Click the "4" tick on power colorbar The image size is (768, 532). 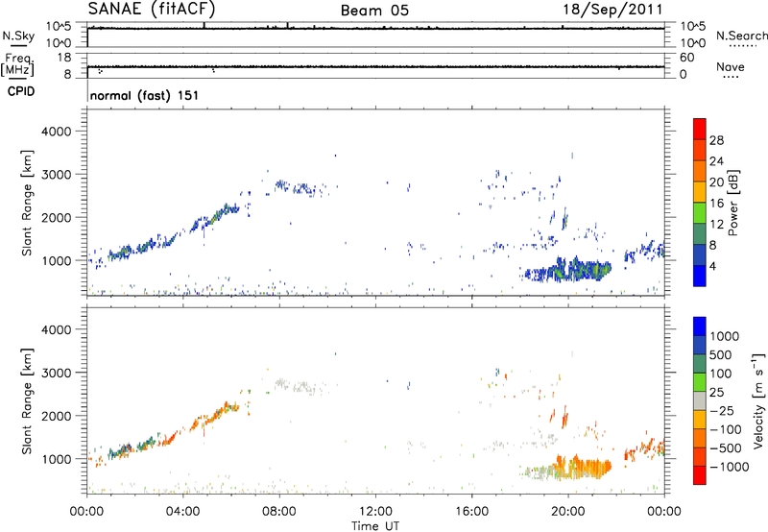(712, 266)
